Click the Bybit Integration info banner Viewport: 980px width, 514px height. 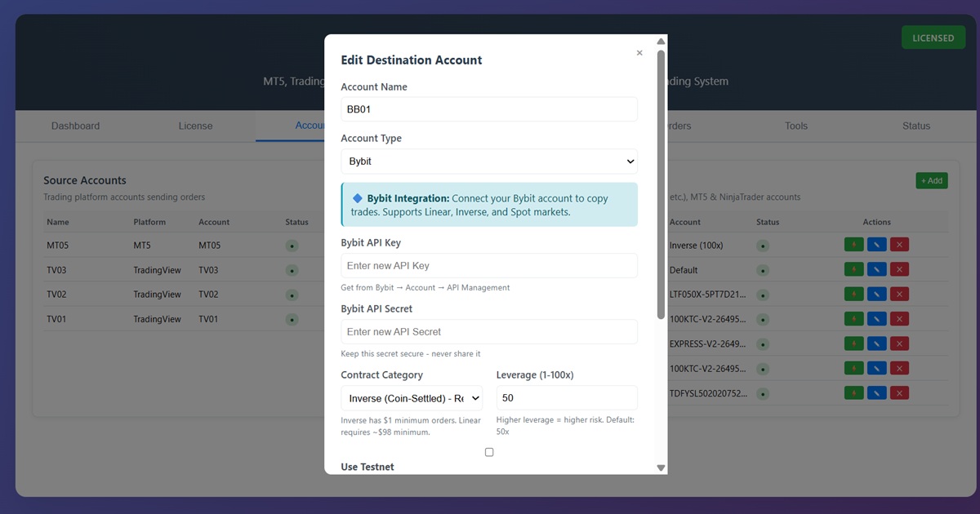[x=489, y=205]
